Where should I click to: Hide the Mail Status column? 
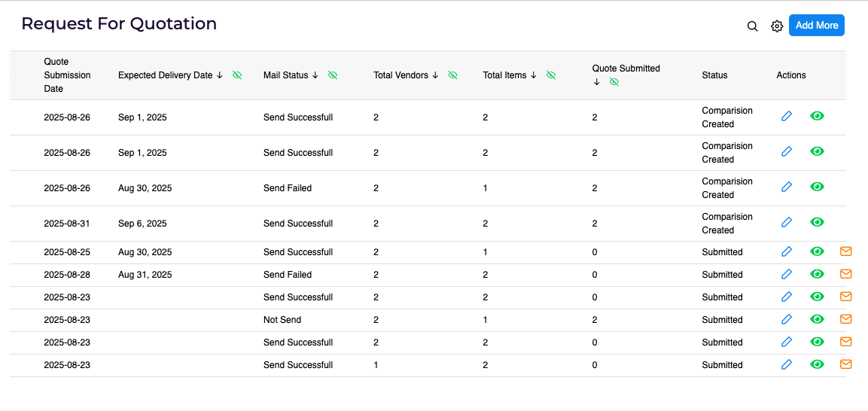pyautogui.click(x=333, y=75)
